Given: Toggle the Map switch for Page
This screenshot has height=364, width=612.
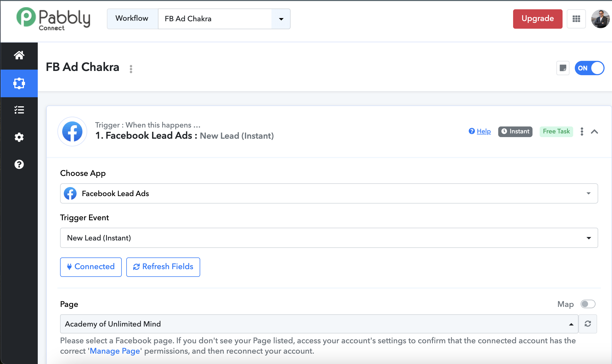Looking at the screenshot, I should pyautogui.click(x=588, y=304).
